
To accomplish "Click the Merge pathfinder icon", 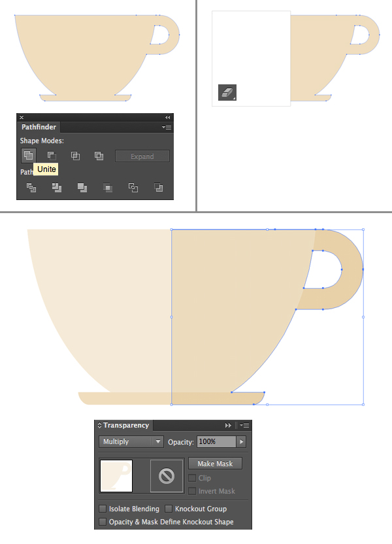I will click(x=82, y=188).
